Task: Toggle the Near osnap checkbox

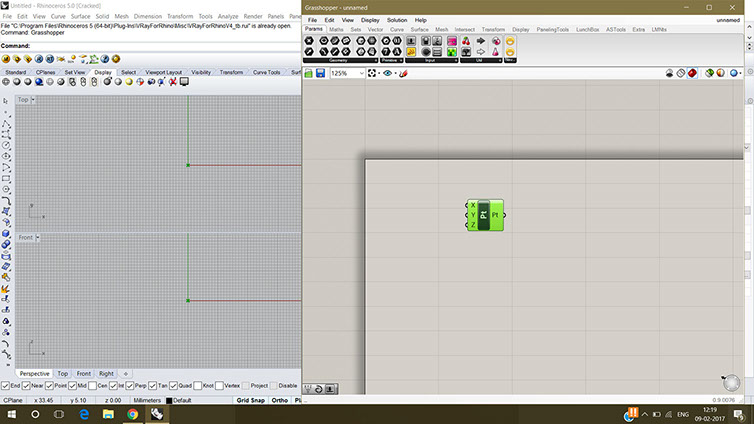Action: tap(26, 386)
